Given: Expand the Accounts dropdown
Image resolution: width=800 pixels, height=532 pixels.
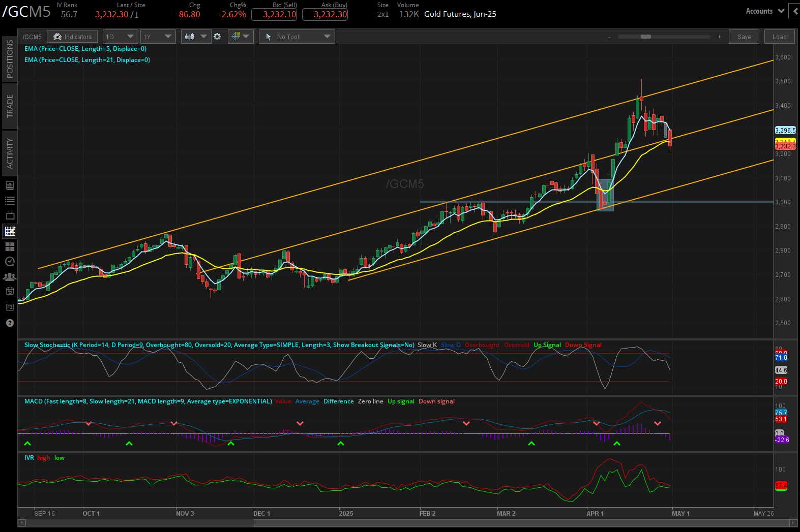Looking at the screenshot, I should click(x=765, y=11).
